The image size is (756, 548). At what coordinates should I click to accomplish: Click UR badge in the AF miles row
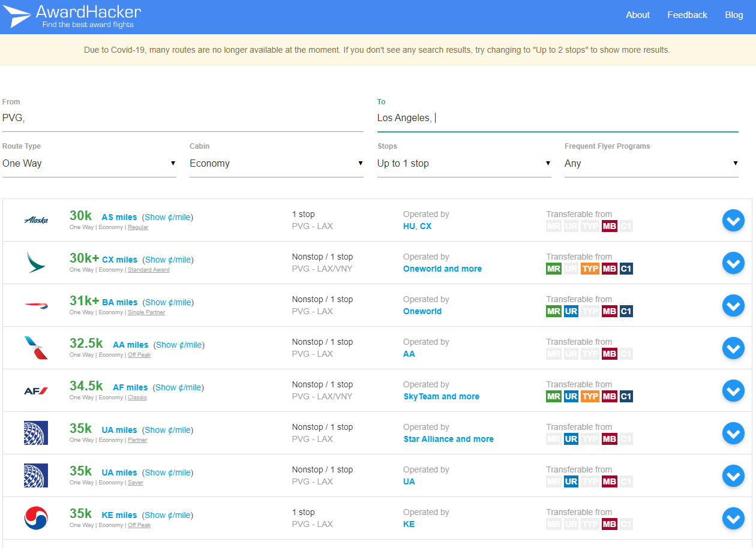(571, 396)
